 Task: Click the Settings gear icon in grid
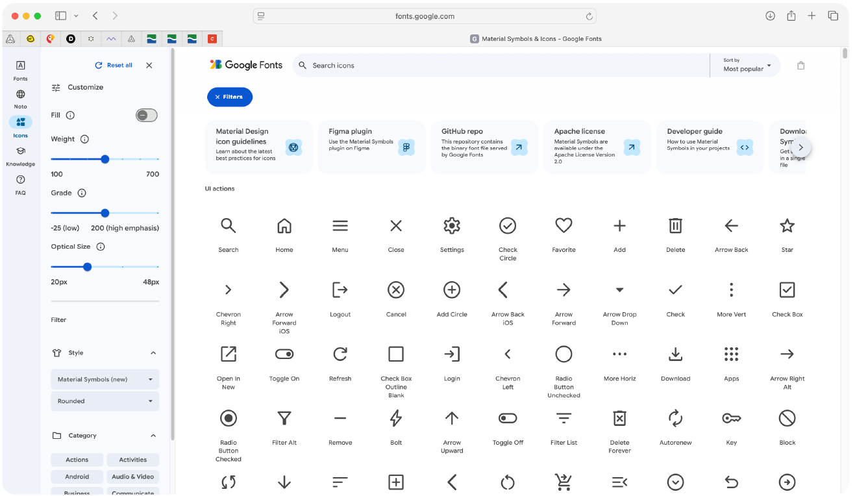452,226
